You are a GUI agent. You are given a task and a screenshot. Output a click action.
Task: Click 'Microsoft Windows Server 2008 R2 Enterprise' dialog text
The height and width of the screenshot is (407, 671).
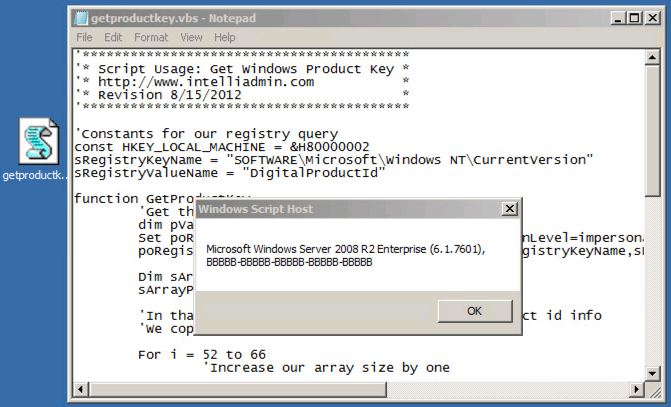coord(316,249)
